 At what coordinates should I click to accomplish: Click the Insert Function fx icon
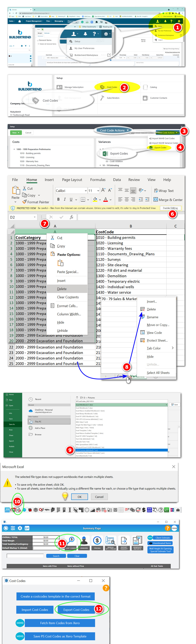pyautogui.click(x=71, y=217)
